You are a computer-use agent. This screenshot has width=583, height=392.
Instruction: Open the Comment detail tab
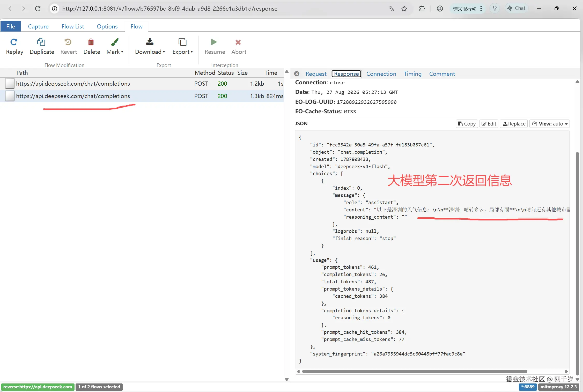point(442,74)
